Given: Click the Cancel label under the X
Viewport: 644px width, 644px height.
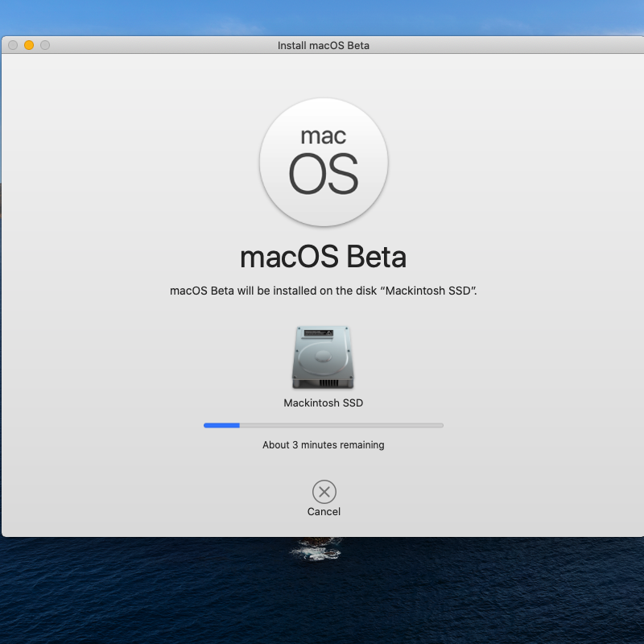Looking at the screenshot, I should click(324, 512).
